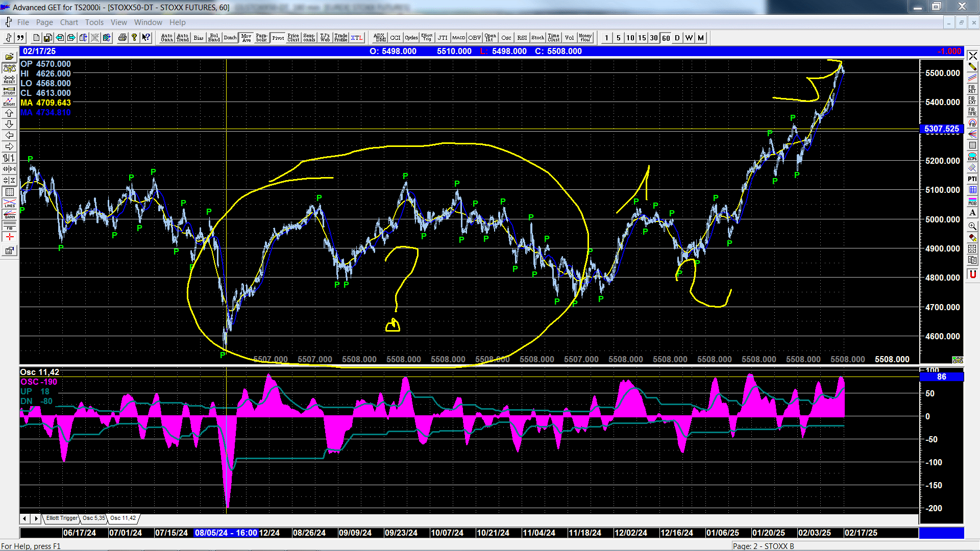Click the Save disk icon
Screen dimensions: 980x551
point(47,38)
